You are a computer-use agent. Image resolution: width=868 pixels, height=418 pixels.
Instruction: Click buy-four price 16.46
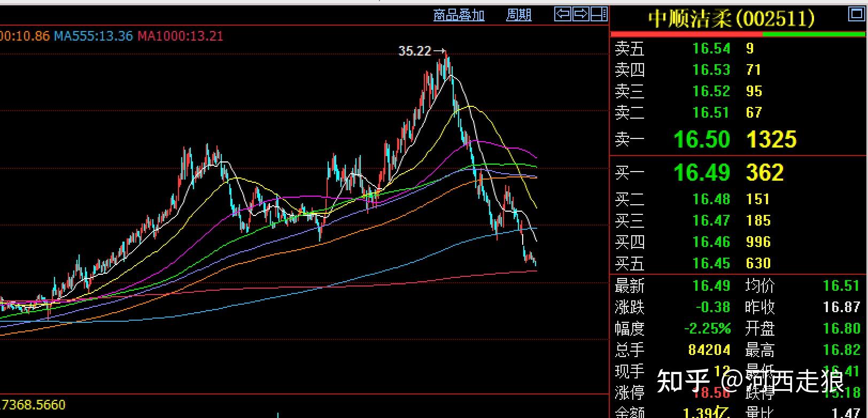pos(711,242)
